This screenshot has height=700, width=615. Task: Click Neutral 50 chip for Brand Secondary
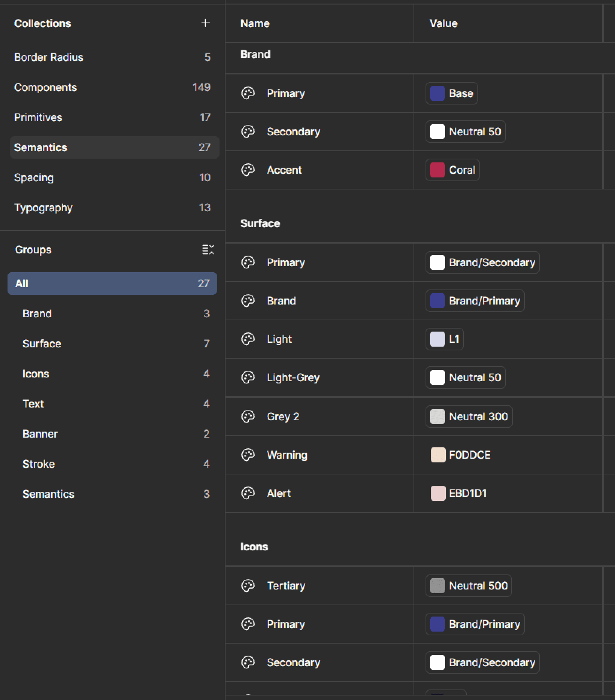pyautogui.click(x=466, y=132)
